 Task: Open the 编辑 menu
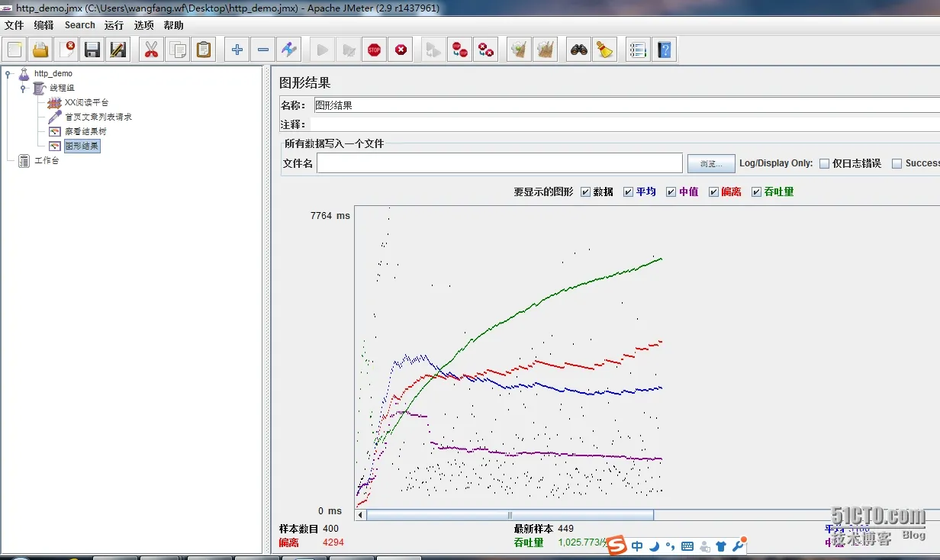pos(43,25)
